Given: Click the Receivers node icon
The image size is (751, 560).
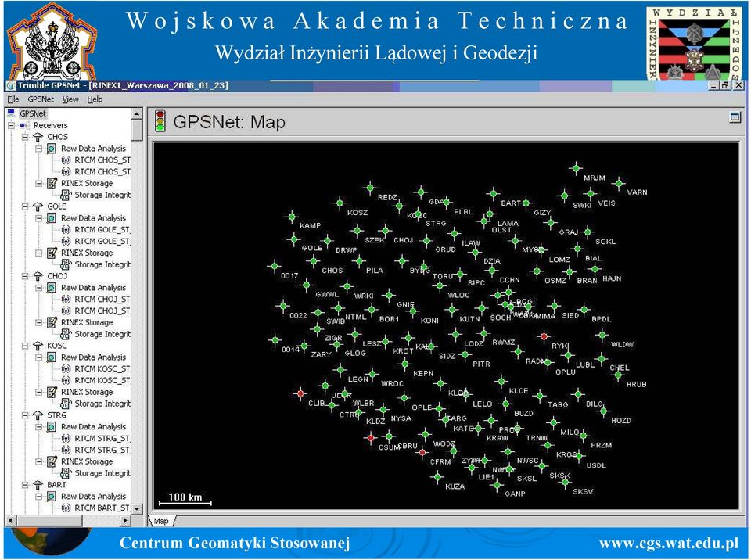Looking at the screenshot, I should (x=25, y=125).
